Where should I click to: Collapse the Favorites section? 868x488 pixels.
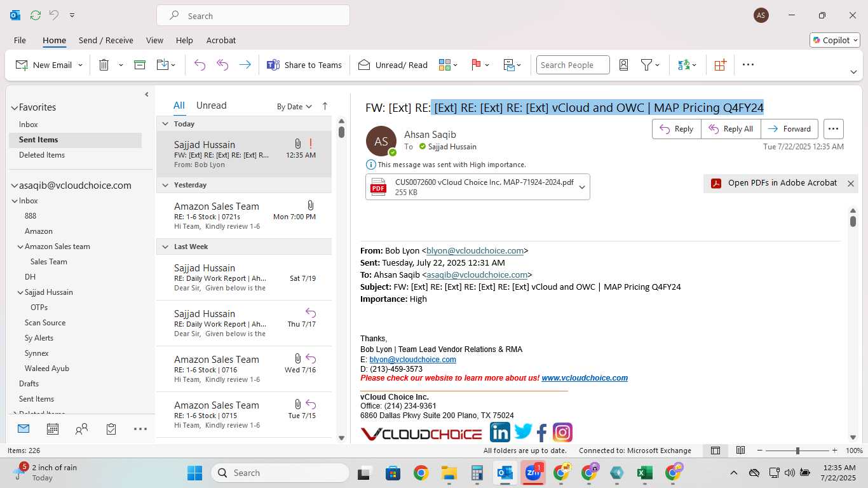(x=14, y=108)
